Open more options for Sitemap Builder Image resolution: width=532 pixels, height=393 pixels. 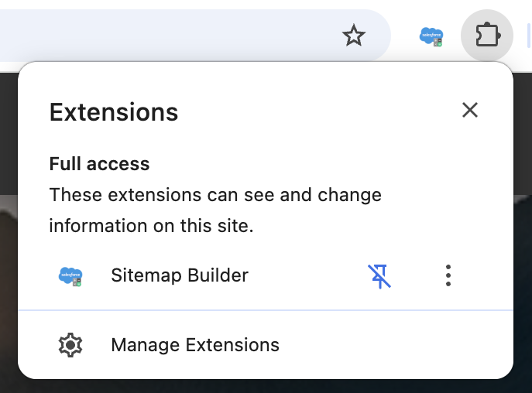[x=448, y=275]
